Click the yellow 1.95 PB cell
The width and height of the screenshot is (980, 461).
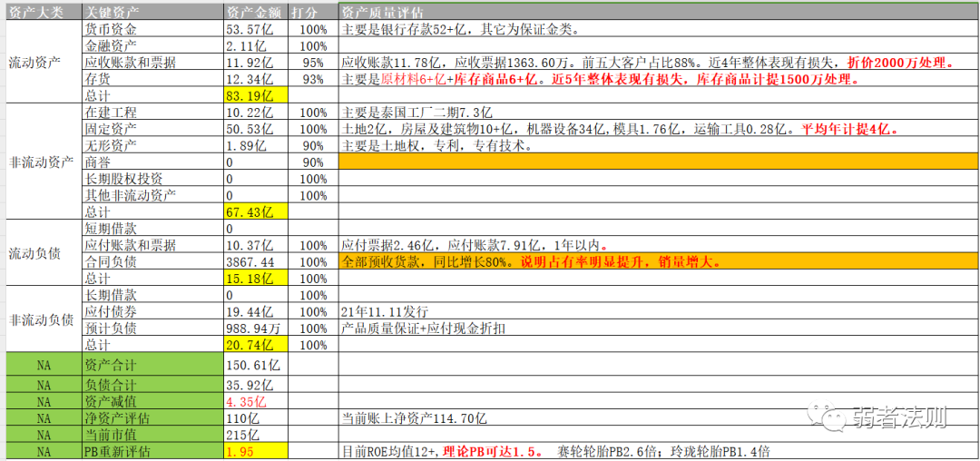pyautogui.click(x=257, y=451)
